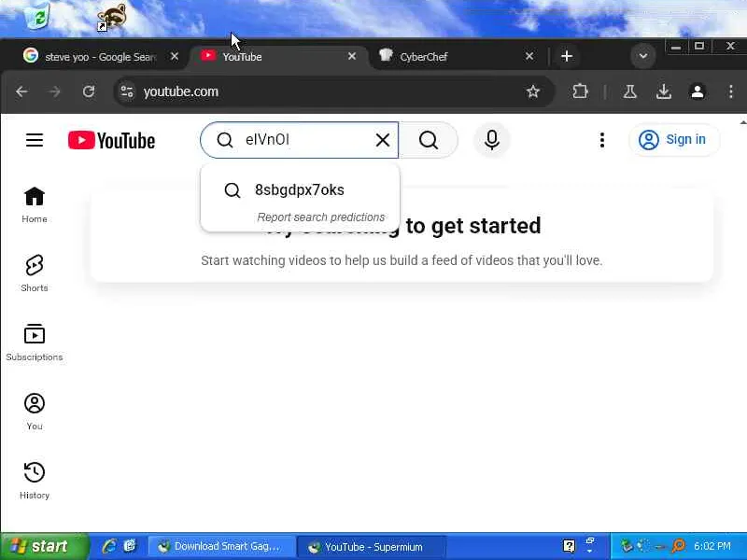Open Shorts in the sidebar
Screen dimensions: 747x560
pyautogui.click(x=35, y=273)
